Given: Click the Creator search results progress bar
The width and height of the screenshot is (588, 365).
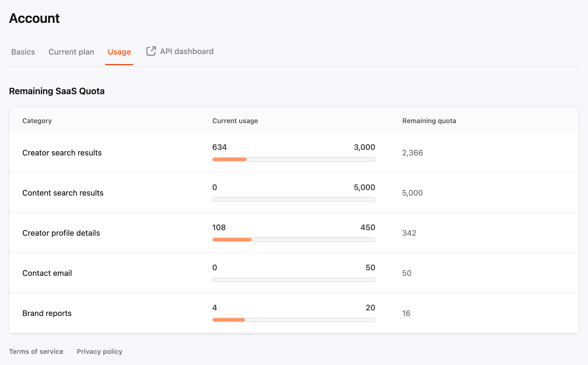Looking at the screenshot, I should point(294,159).
